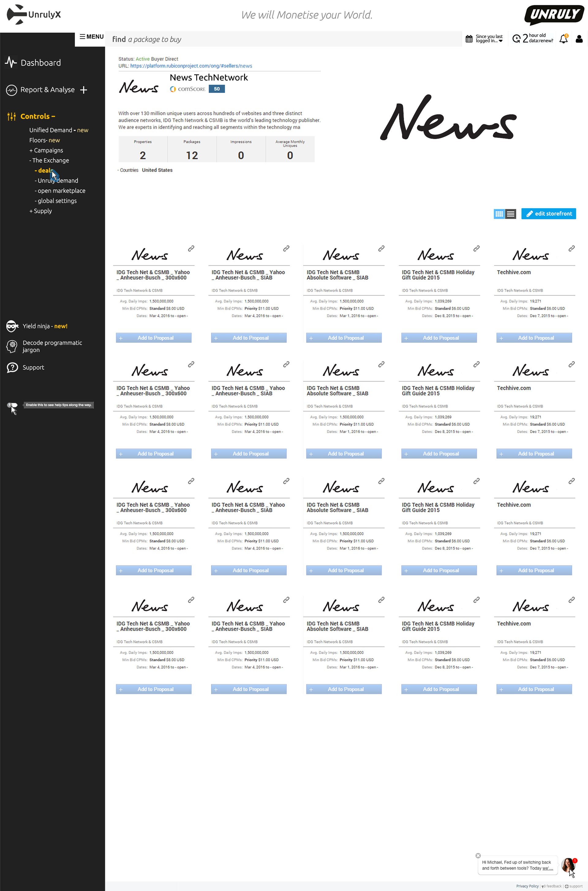The height and width of the screenshot is (891, 588).
Task: Click the edit storefront button
Action: pos(548,214)
